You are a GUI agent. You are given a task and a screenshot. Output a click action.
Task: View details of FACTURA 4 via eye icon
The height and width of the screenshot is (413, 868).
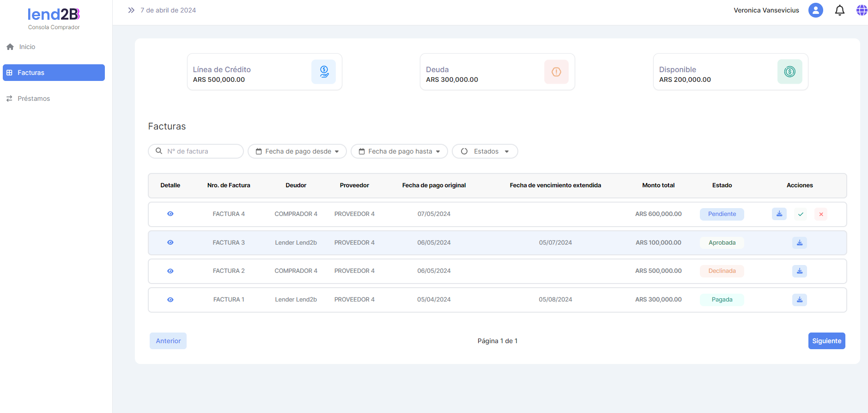(170, 214)
